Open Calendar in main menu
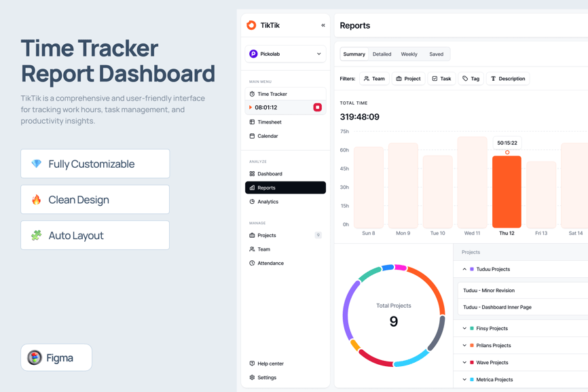 (268, 136)
